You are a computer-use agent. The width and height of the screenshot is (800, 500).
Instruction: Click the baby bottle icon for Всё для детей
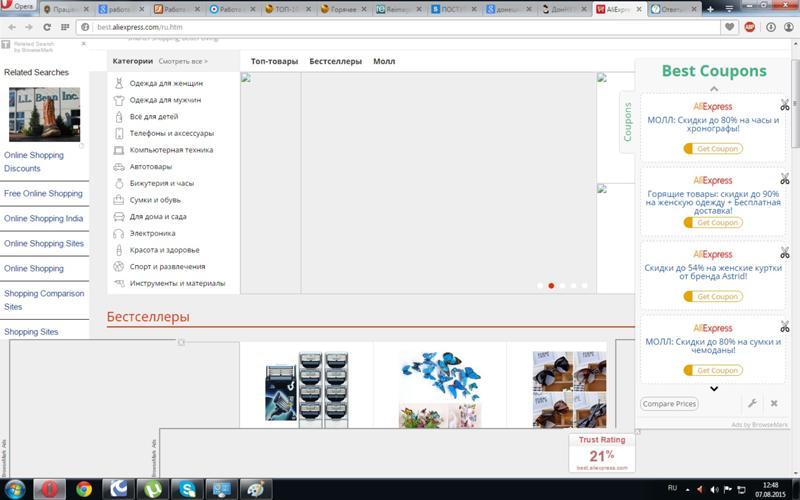pyautogui.click(x=119, y=117)
